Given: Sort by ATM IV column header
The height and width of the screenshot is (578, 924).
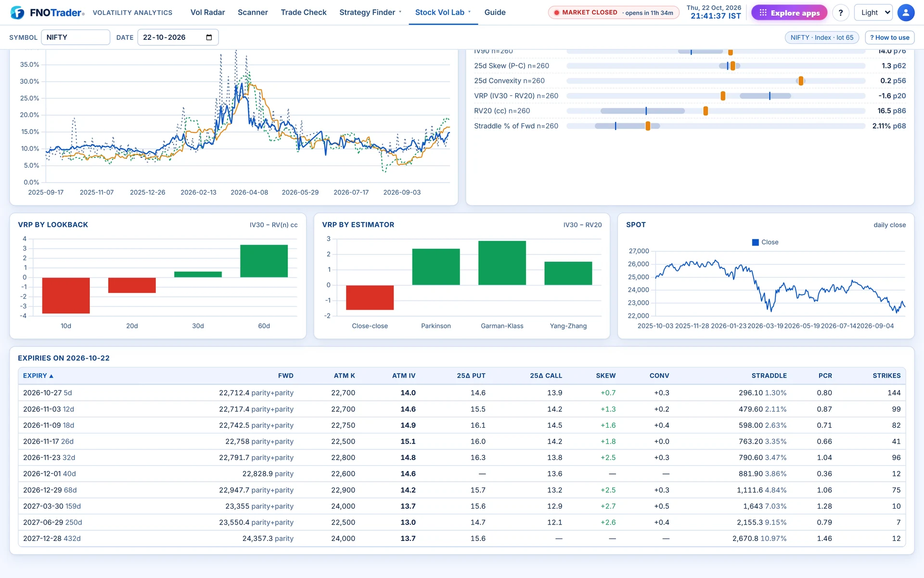Looking at the screenshot, I should (403, 376).
